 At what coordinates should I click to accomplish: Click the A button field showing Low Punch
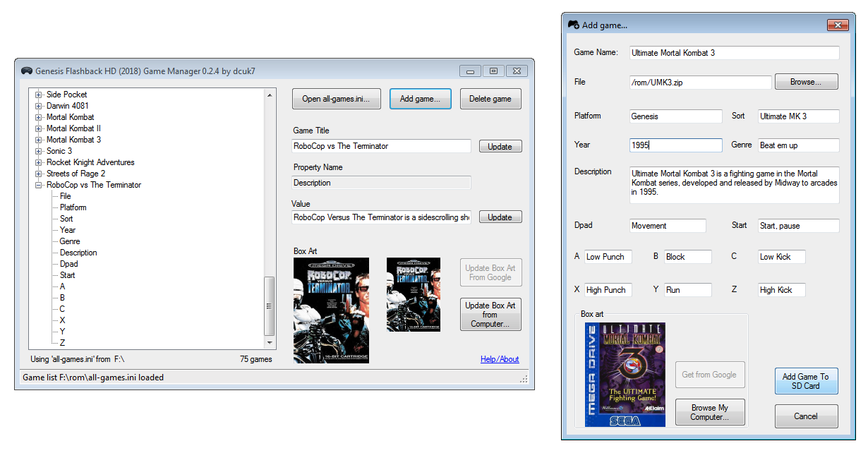click(608, 257)
